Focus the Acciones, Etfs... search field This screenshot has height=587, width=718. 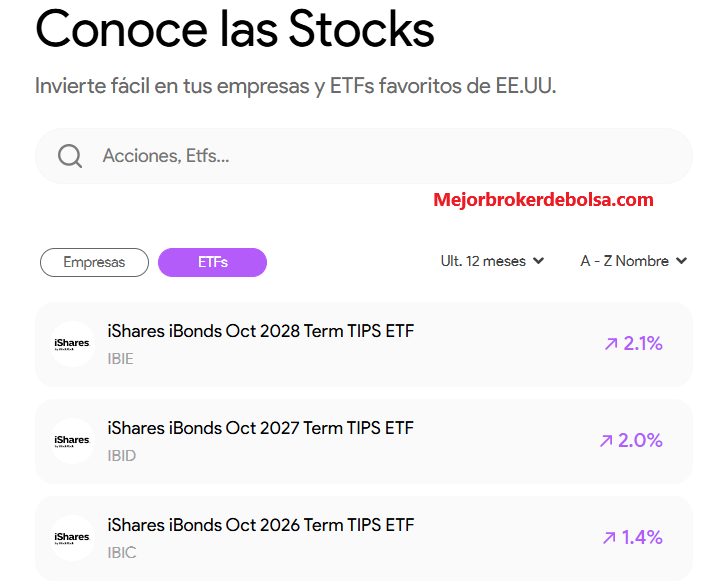(x=364, y=156)
